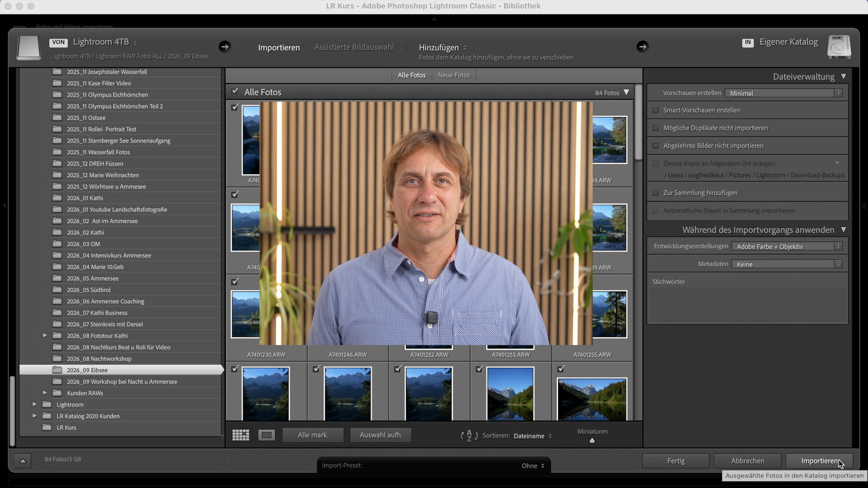Click the Alle mark. button
868x488 pixels.
pos(314,435)
